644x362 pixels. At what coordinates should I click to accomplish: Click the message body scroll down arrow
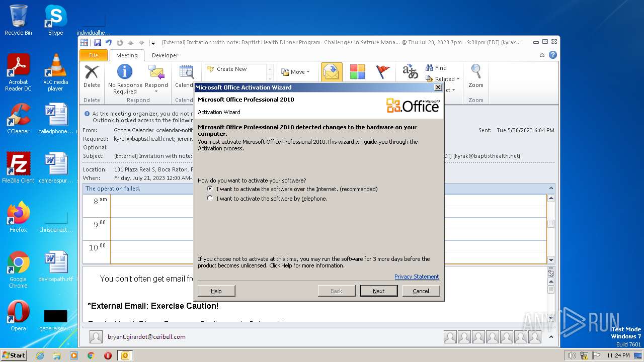551,318
